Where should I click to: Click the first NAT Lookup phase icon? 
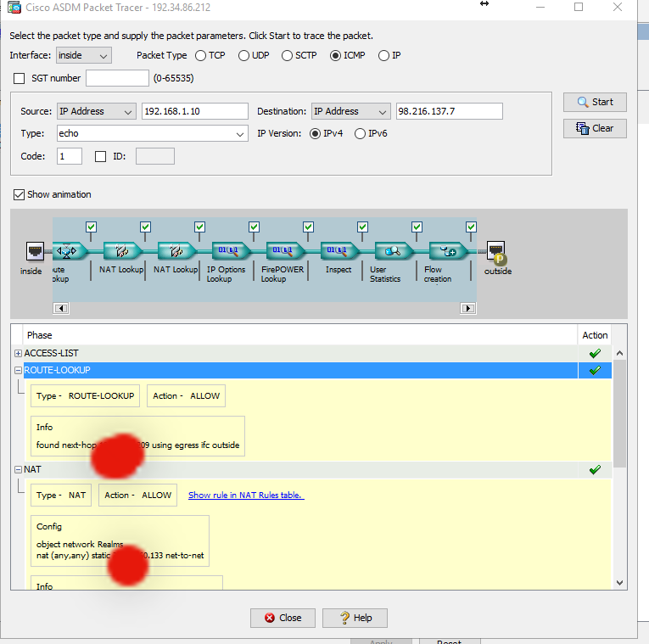tap(122, 251)
